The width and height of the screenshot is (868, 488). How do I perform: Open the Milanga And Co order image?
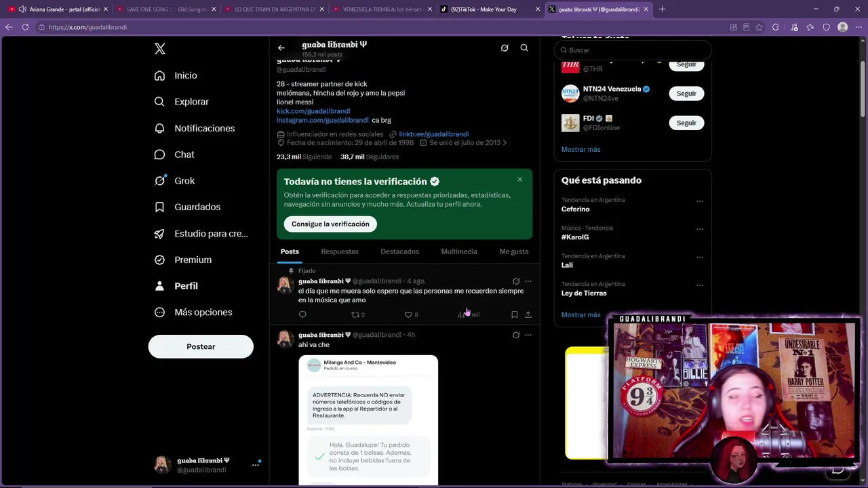coord(368,420)
